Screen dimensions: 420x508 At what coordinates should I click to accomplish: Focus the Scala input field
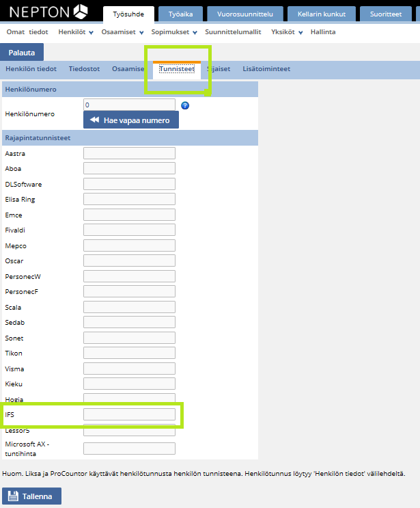pyautogui.click(x=130, y=307)
